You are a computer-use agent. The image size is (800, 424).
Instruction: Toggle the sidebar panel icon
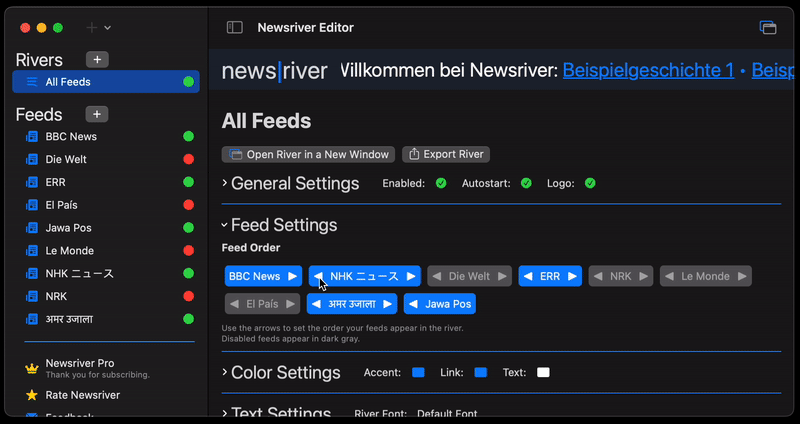[235, 28]
